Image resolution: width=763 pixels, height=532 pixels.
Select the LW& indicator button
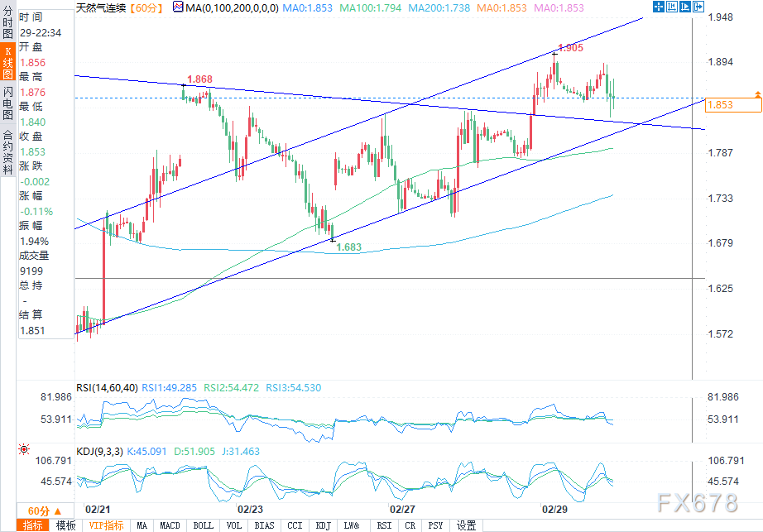pyautogui.click(x=352, y=525)
